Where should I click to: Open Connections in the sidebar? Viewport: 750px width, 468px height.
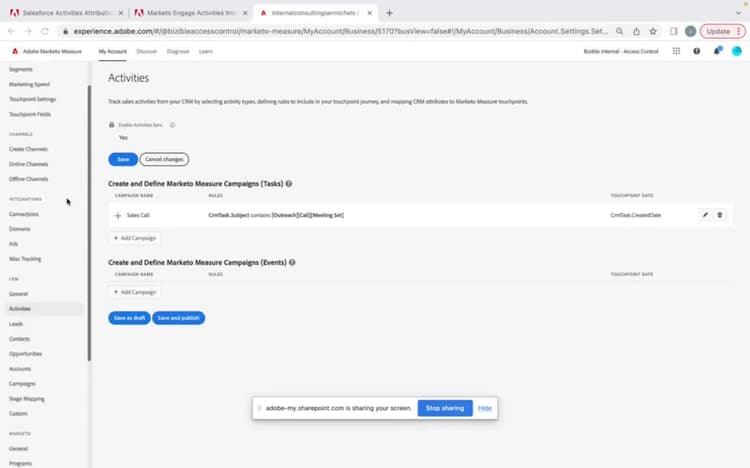coord(24,214)
